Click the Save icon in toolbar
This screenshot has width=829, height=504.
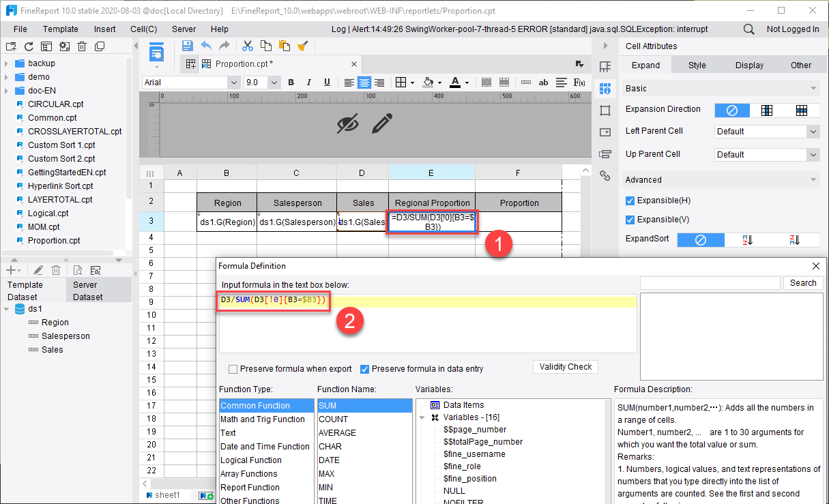[188, 46]
